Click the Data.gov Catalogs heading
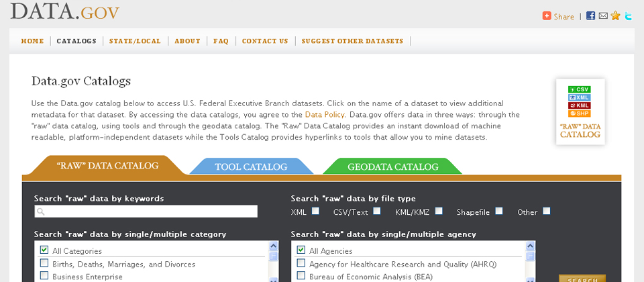Image resolution: width=644 pixels, height=282 pixels. click(x=81, y=81)
